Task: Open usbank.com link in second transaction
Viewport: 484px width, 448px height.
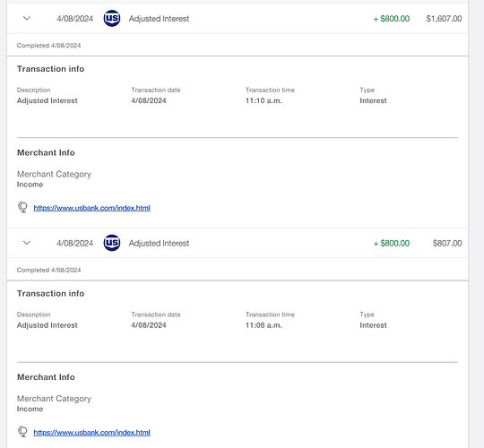Action: pyautogui.click(x=91, y=433)
